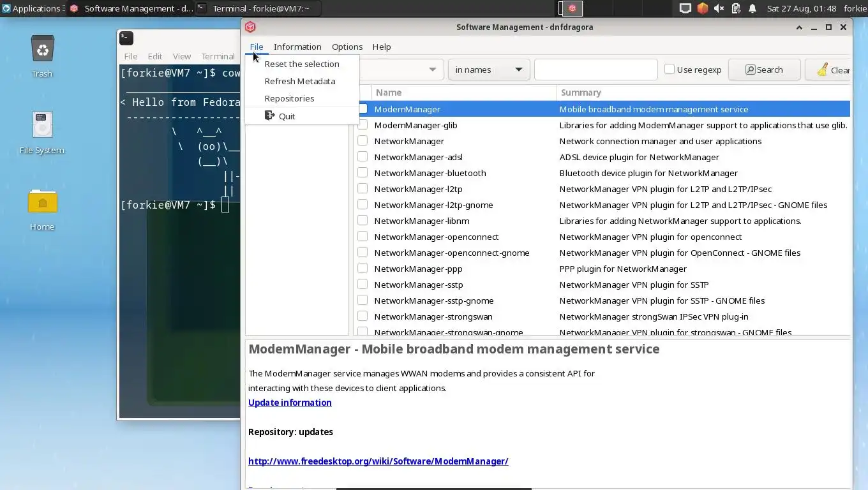Image resolution: width=868 pixels, height=490 pixels.
Task: Click the Quit menu entry's exit icon
Action: (x=269, y=115)
